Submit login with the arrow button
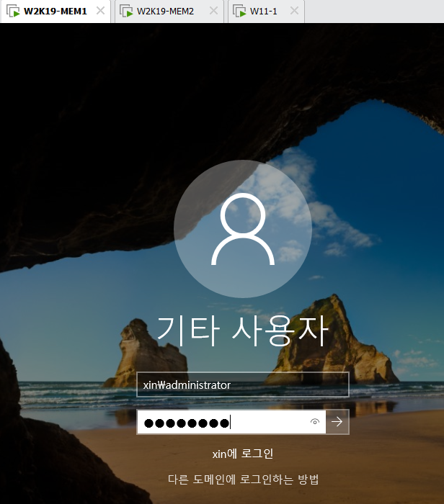The image size is (444, 504). tap(337, 422)
